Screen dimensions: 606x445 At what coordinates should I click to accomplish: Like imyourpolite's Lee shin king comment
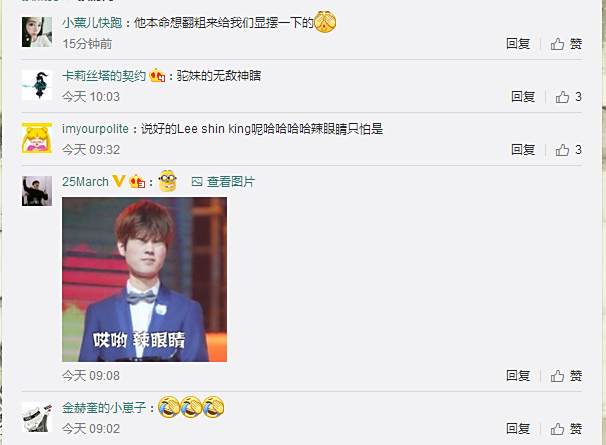[568, 150]
